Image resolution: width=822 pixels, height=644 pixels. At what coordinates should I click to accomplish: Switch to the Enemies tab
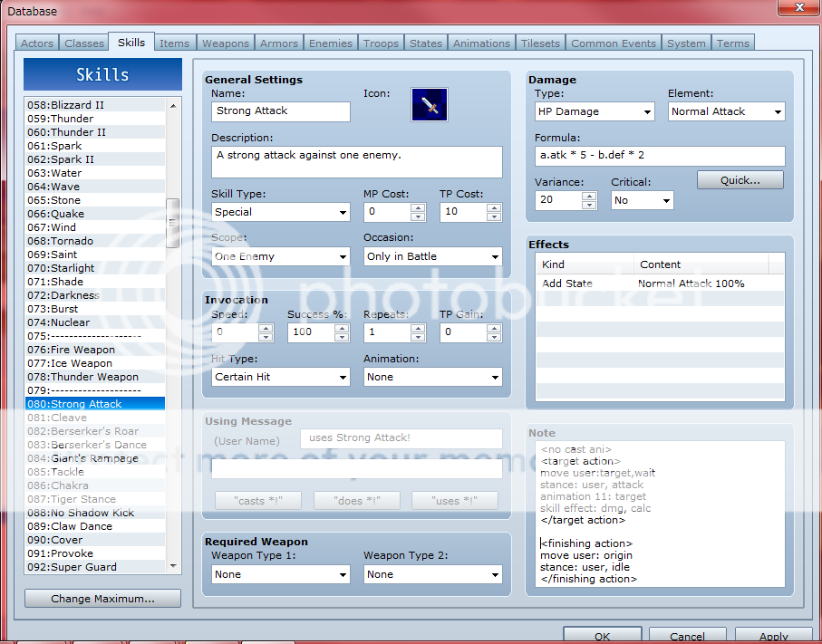pyautogui.click(x=331, y=43)
